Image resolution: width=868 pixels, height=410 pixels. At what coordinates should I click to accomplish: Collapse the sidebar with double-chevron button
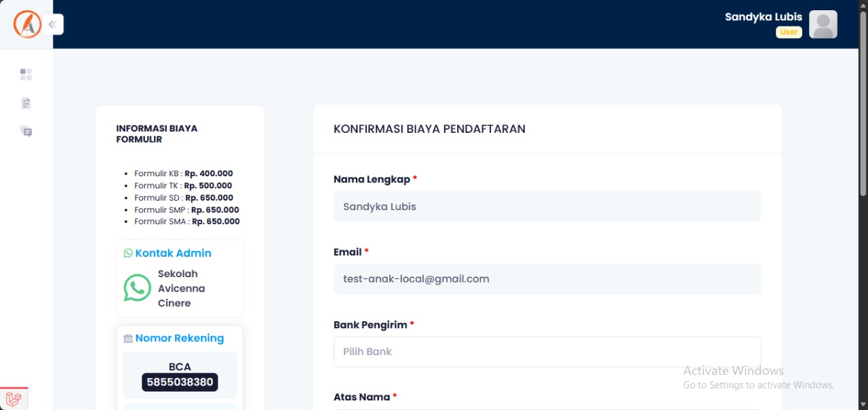52,24
